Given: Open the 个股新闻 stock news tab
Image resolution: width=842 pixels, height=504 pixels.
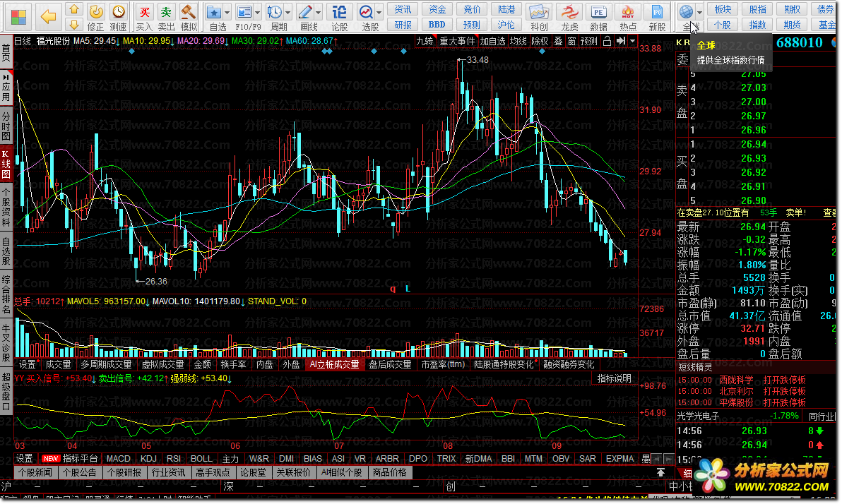Looking at the screenshot, I should 35,473.
